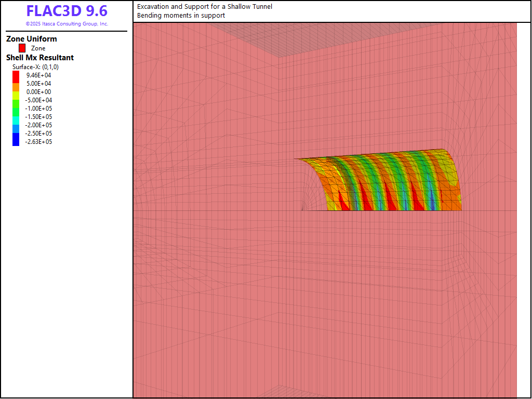Click the Surface-X (0,1,0) label
Viewport: 532px width, 399px height.
35,67
